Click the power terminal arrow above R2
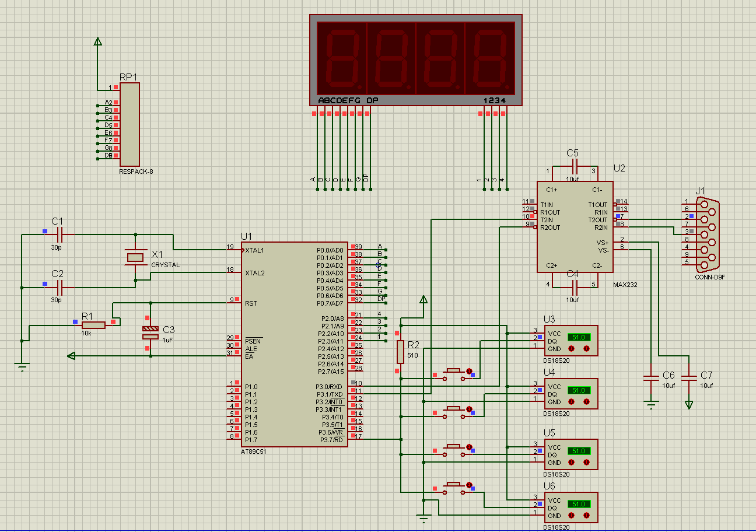The width and height of the screenshot is (756, 532). (423, 300)
